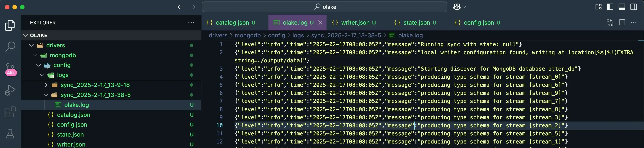Click the Open Changes compare icon
Screen dimensions: 644x148
coord(610,23)
